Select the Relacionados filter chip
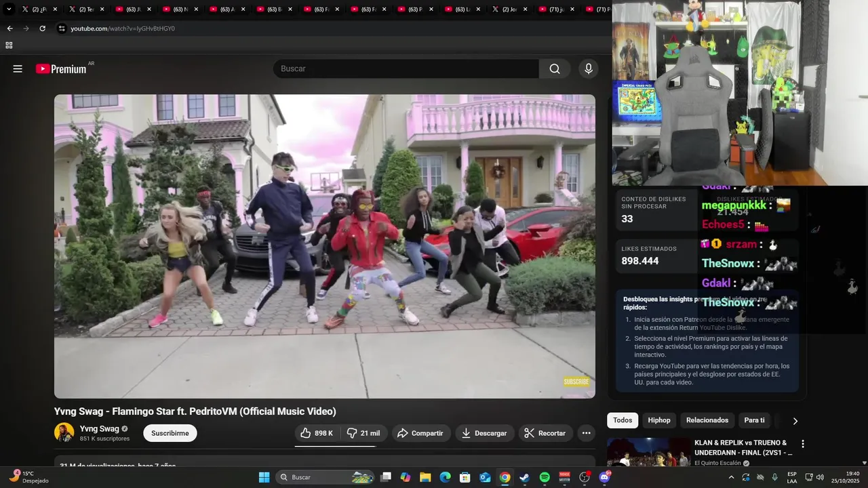 tap(707, 420)
